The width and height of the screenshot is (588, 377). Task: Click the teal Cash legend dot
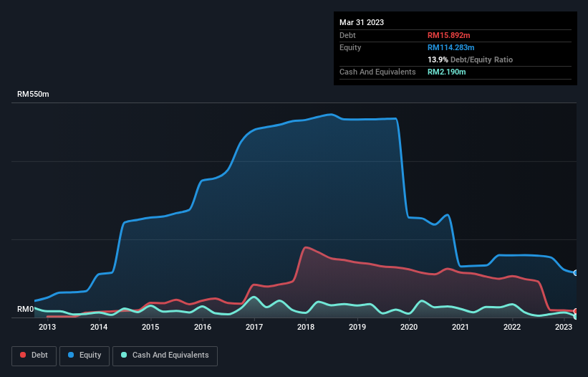pyautogui.click(x=124, y=355)
